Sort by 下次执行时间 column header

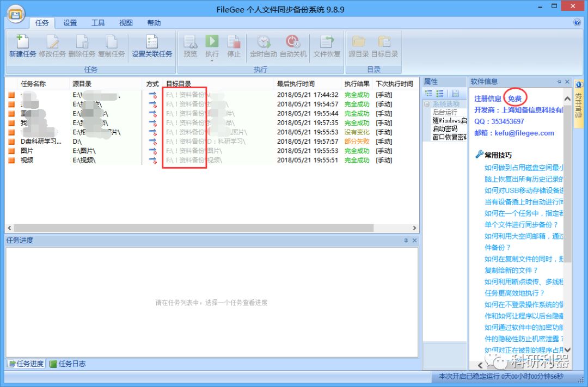tap(395, 84)
